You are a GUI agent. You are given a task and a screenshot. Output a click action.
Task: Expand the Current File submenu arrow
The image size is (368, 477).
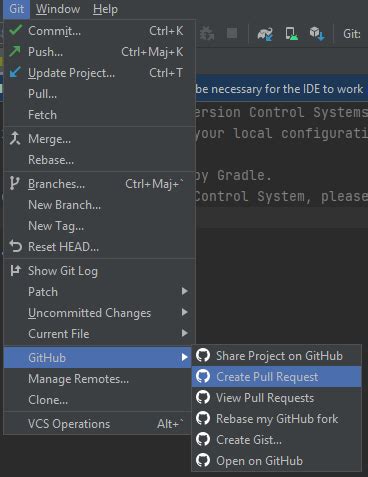[x=185, y=333]
